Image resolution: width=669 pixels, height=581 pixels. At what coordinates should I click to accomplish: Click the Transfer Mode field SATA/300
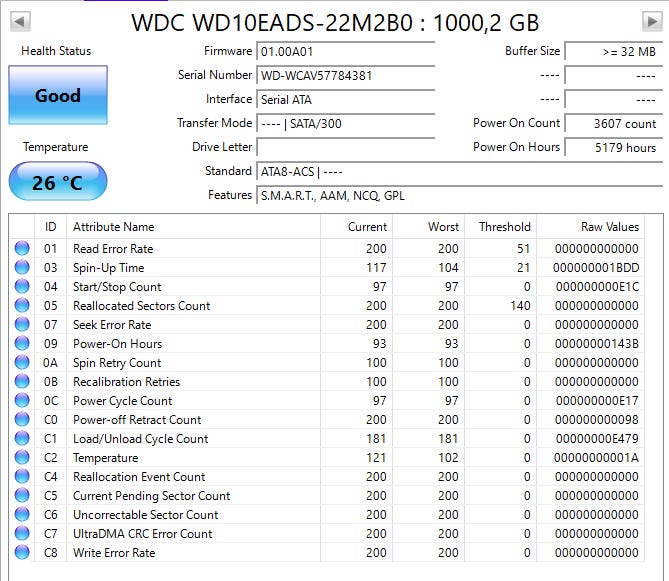click(x=346, y=124)
